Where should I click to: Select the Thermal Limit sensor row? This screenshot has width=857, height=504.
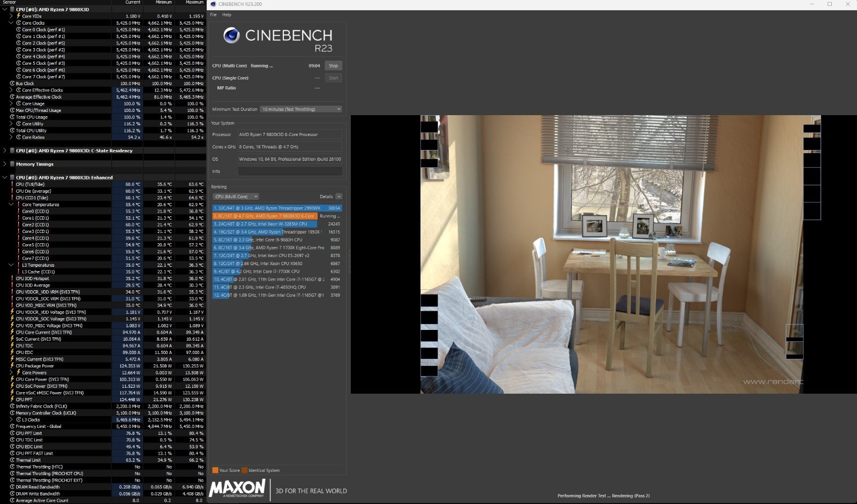[x=103, y=460]
